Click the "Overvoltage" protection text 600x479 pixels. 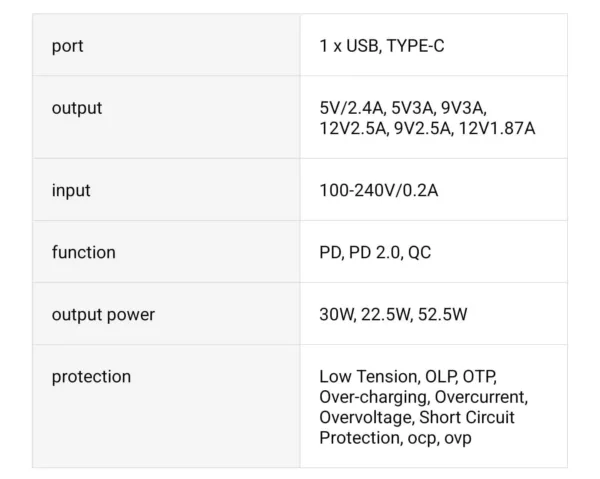click(363, 417)
